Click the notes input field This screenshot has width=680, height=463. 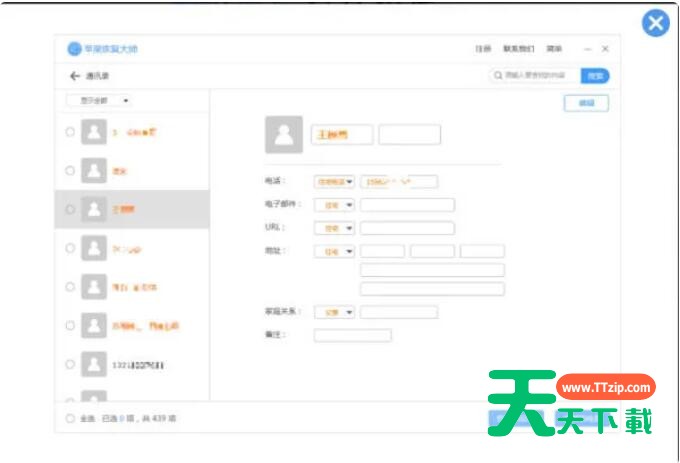(353, 335)
